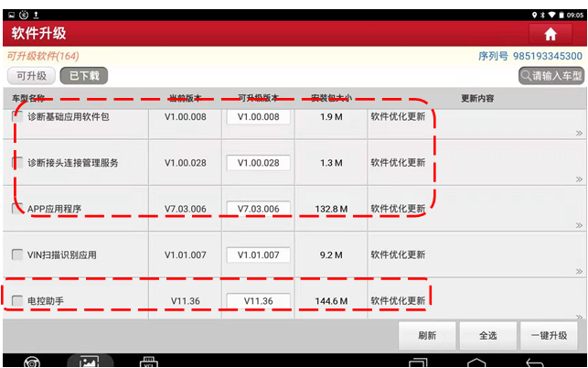Tap the location status icon

click(x=534, y=16)
